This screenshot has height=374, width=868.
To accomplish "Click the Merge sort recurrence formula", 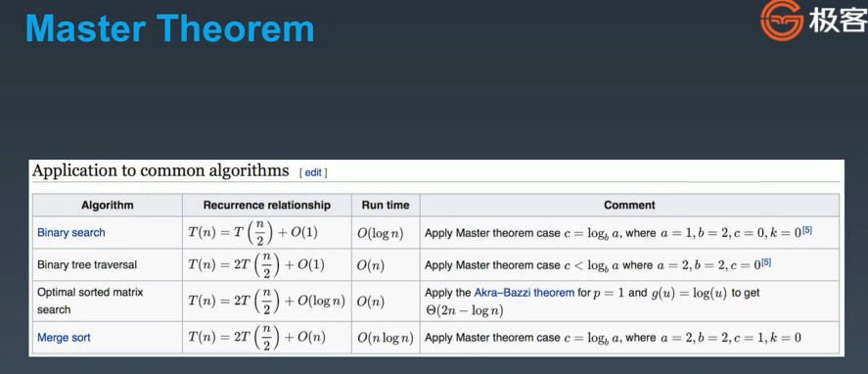I will [x=256, y=338].
